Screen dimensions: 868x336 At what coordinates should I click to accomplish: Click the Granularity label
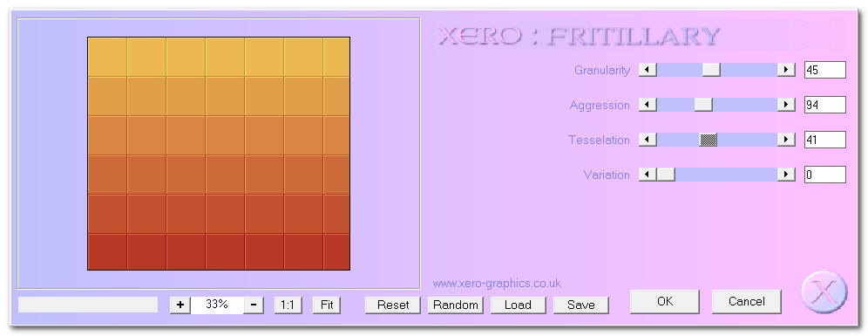click(601, 71)
